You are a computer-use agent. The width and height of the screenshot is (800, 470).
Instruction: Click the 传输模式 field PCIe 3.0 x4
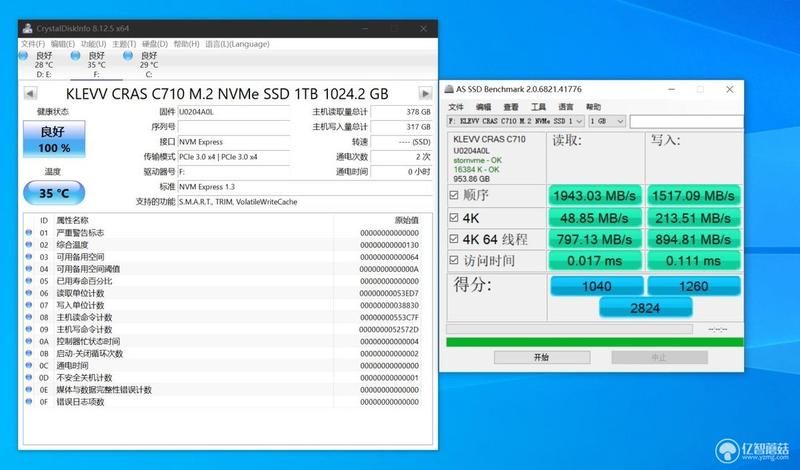pos(234,157)
